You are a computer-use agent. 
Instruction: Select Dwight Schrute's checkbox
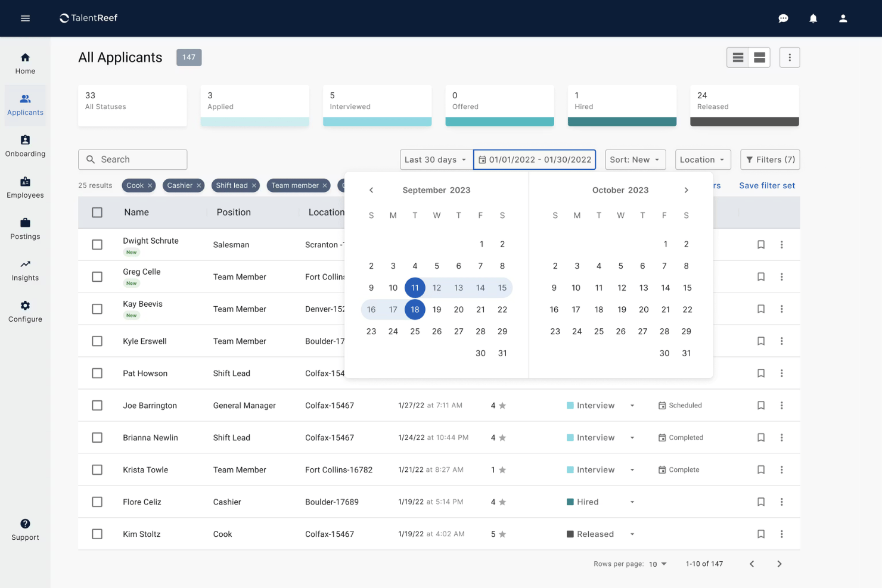click(x=97, y=245)
